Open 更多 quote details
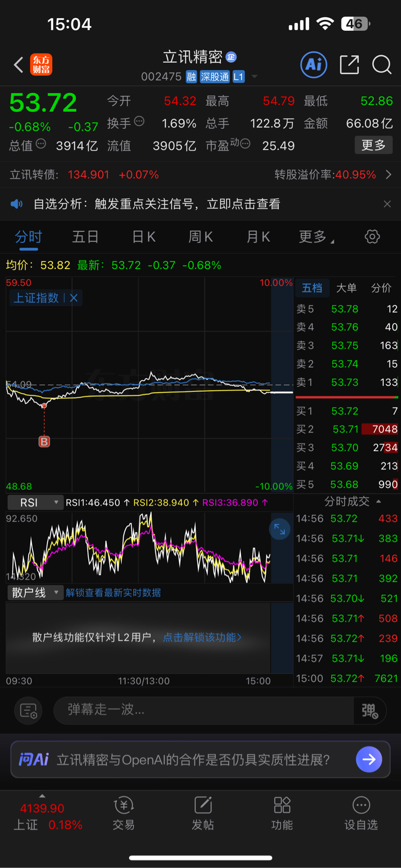Viewport: 401px width, 868px height. (x=374, y=145)
